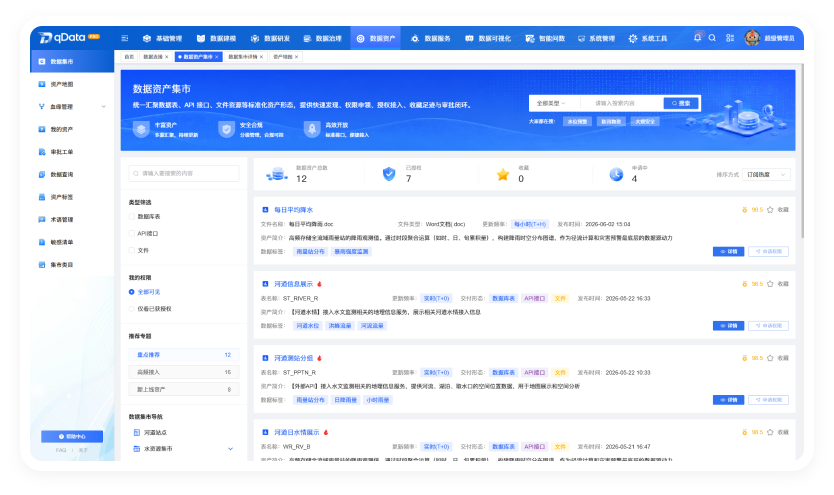
Task: Check the 文件 type filter
Action: pos(132,250)
